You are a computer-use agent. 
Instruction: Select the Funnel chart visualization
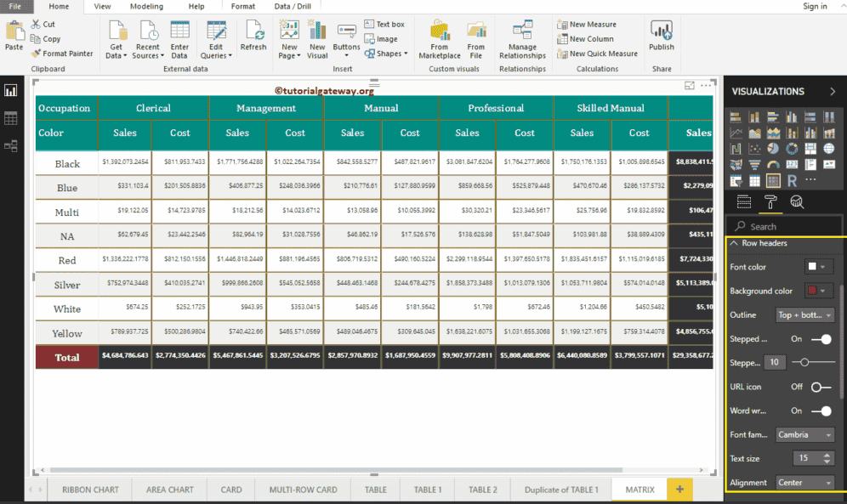click(x=755, y=164)
